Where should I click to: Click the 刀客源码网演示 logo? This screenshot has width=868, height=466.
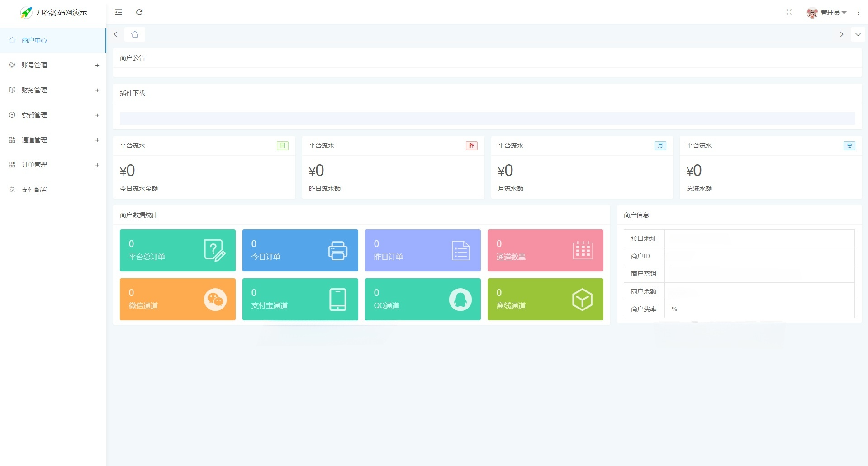tap(53, 12)
